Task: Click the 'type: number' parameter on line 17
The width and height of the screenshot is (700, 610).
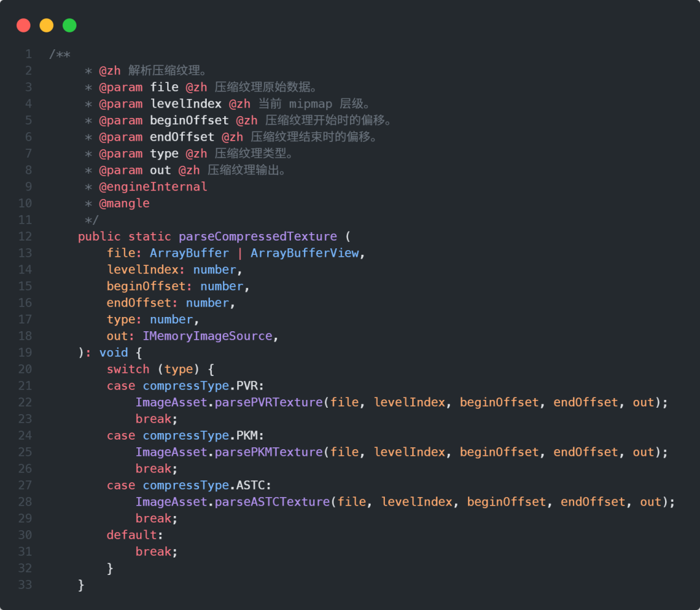Action: pyautogui.click(x=150, y=320)
